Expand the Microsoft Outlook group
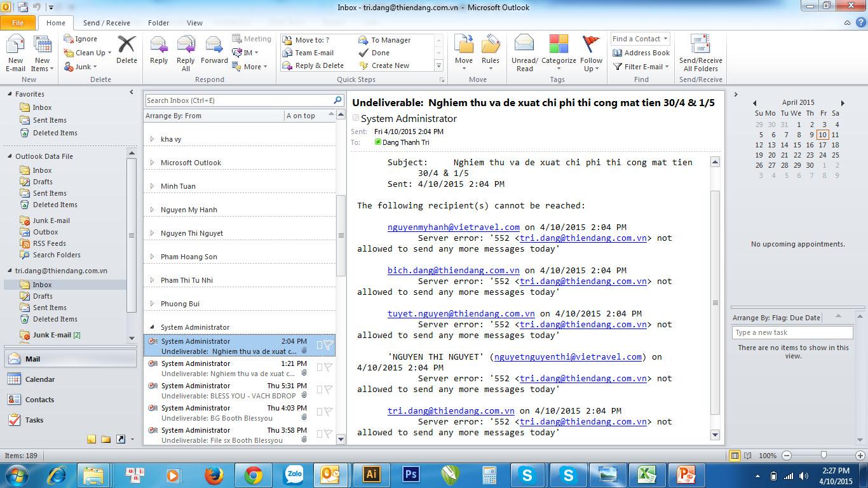This screenshot has height=488, width=868. click(x=152, y=163)
